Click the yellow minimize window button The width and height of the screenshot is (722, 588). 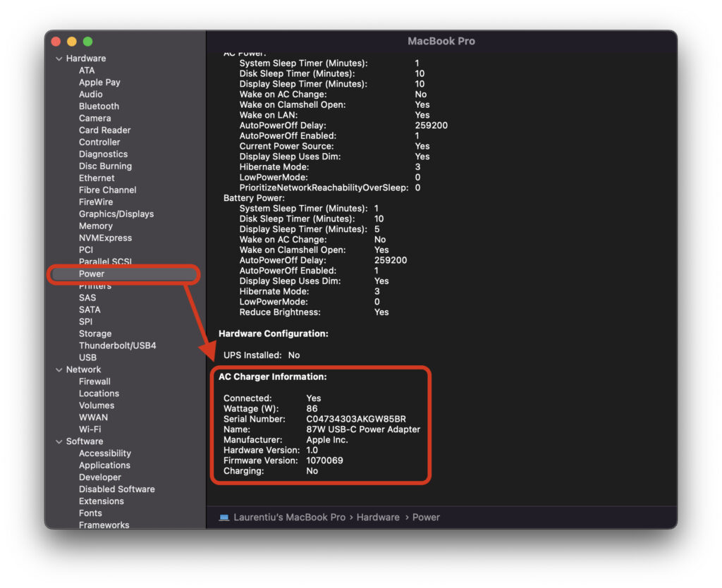pos(73,42)
